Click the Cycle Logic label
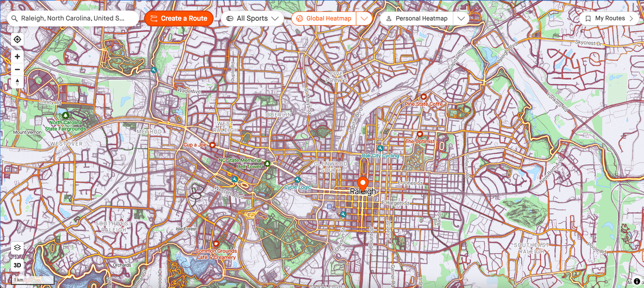 (x=298, y=187)
